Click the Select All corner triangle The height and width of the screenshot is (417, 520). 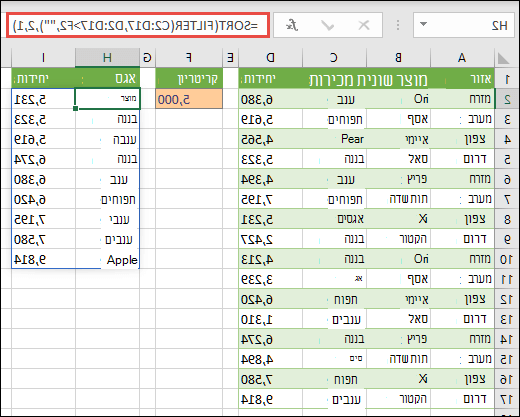click(x=503, y=58)
